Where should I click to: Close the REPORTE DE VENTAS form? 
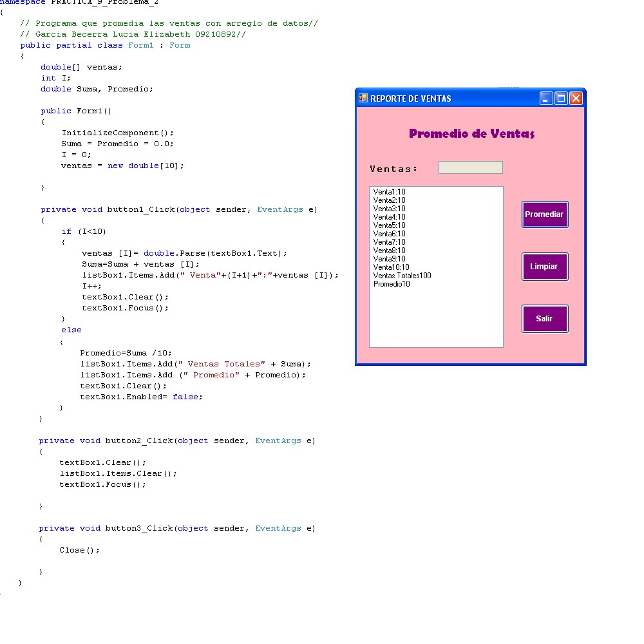coord(576,98)
